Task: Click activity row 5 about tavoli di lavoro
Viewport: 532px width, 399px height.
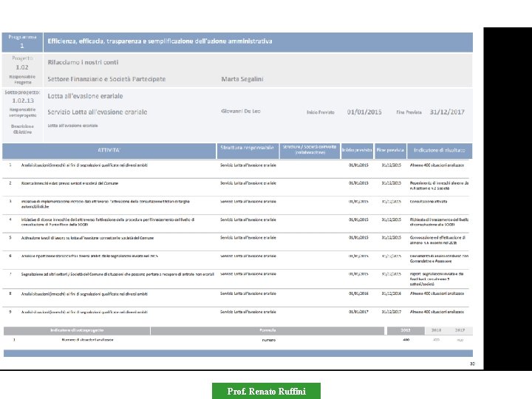Action: point(236,241)
